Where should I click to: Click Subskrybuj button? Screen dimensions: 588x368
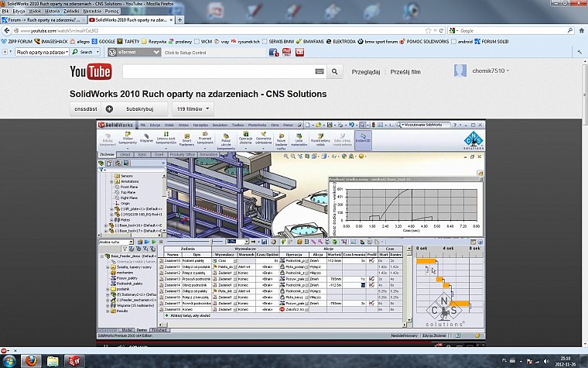(135, 109)
